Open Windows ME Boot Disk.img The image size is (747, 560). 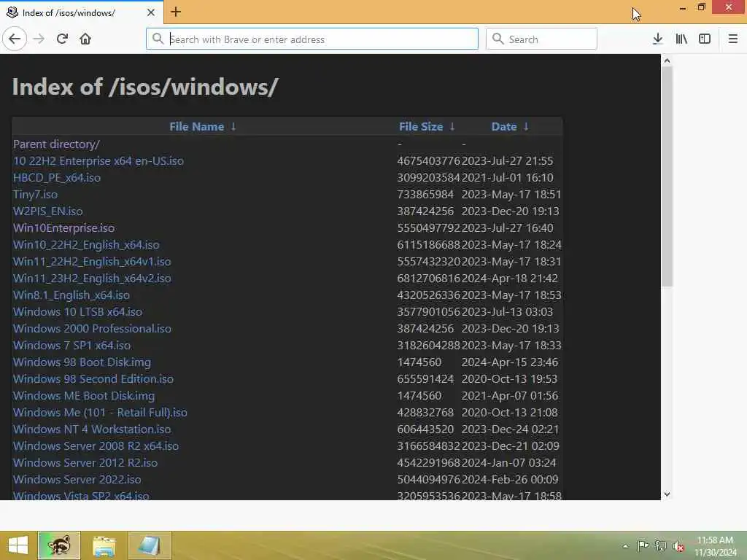tap(84, 396)
